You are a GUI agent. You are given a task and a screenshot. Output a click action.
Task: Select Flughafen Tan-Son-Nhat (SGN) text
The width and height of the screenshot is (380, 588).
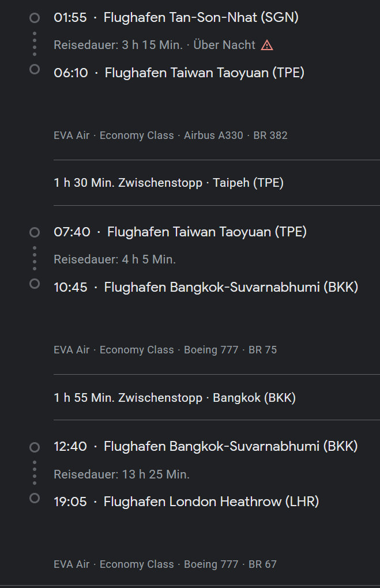(x=201, y=17)
